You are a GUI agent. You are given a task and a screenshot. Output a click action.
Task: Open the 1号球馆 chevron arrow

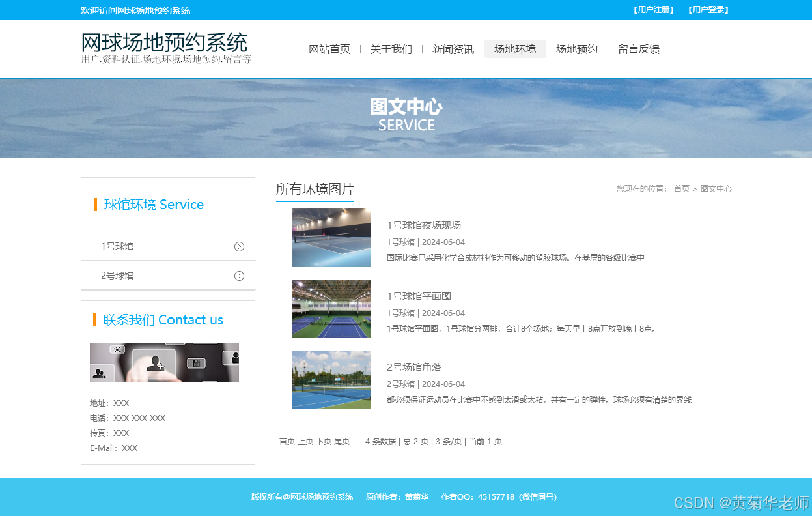point(239,246)
